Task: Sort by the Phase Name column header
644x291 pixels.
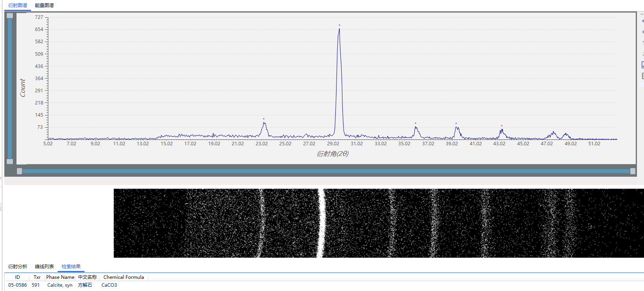Action: click(60, 277)
